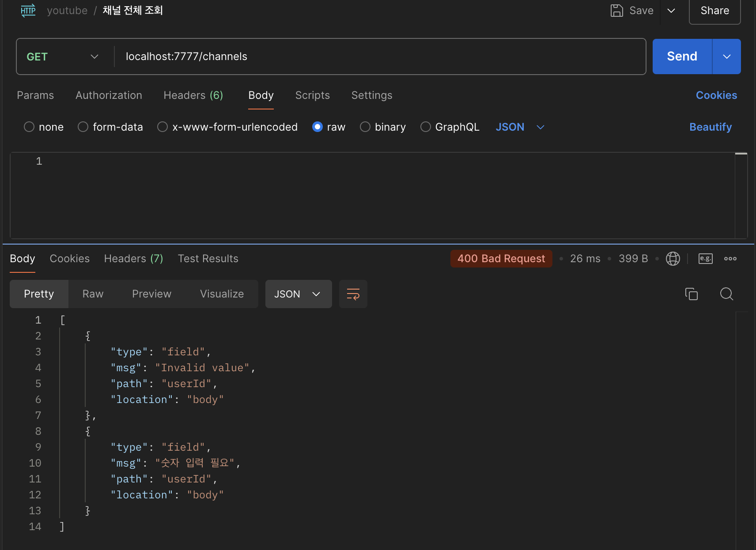Expand the Send options arrow
Image resolution: width=756 pixels, height=550 pixels.
(x=727, y=57)
